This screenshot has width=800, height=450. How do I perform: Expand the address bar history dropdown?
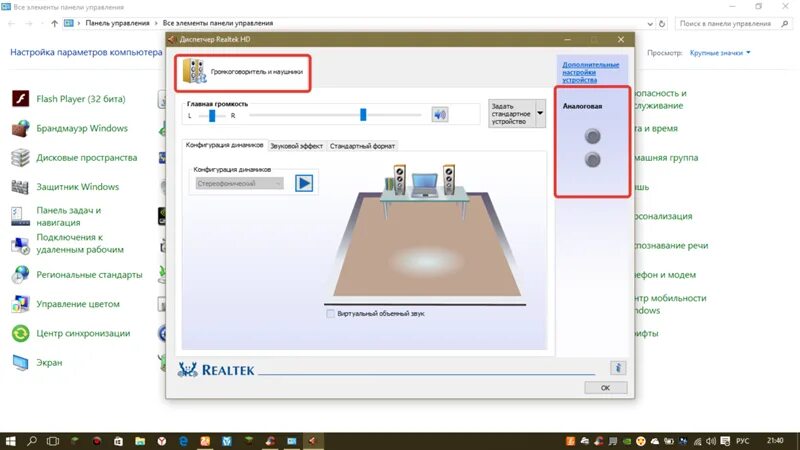coord(650,23)
